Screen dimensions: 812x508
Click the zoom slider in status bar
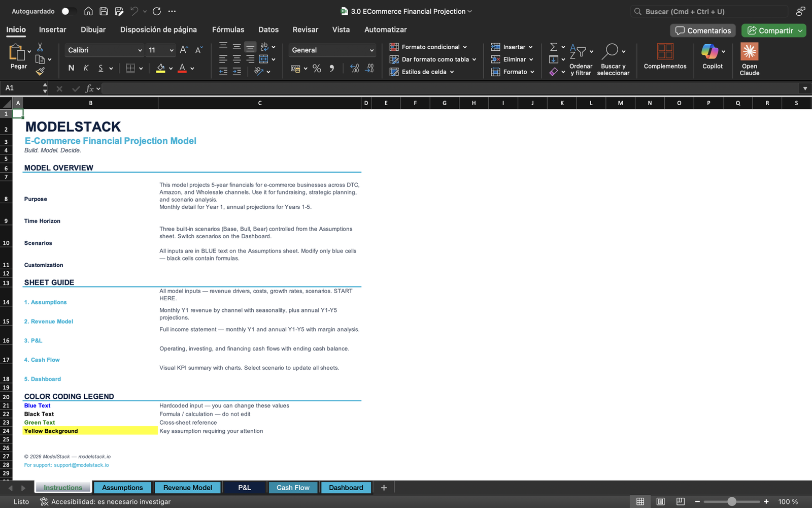click(x=731, y=501)
